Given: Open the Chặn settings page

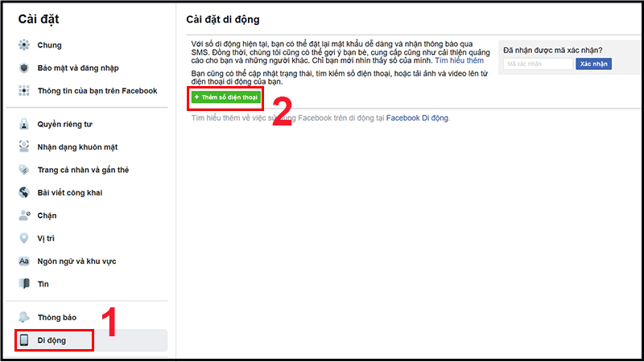Looking at the screenshot, I should 47,216.
